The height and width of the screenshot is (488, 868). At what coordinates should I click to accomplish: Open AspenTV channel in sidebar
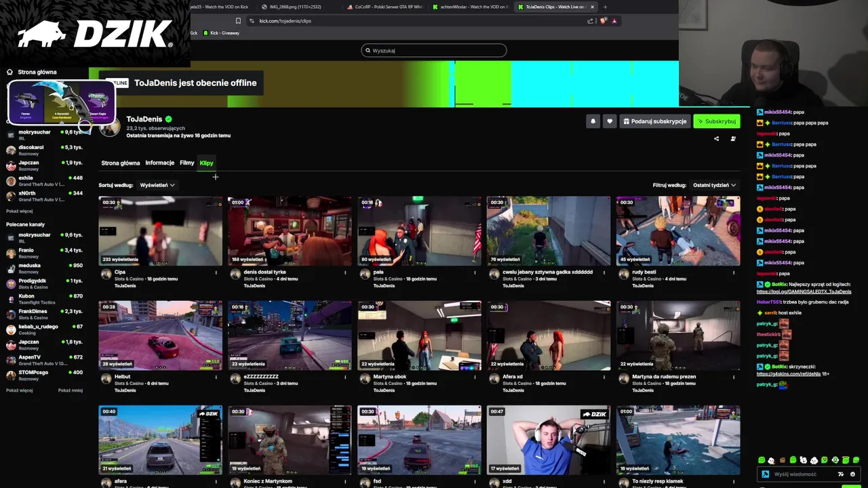44,359
